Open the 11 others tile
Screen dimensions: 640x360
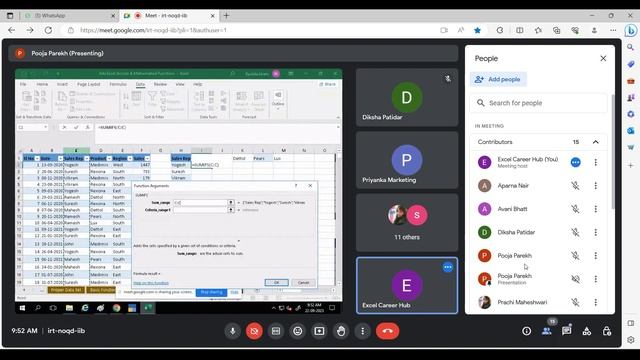407,222
